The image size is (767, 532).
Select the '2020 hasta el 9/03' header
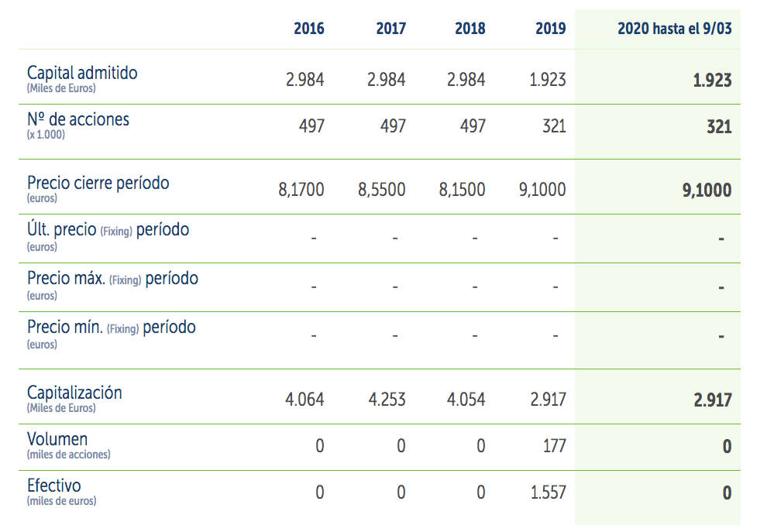tap(674, 29)
